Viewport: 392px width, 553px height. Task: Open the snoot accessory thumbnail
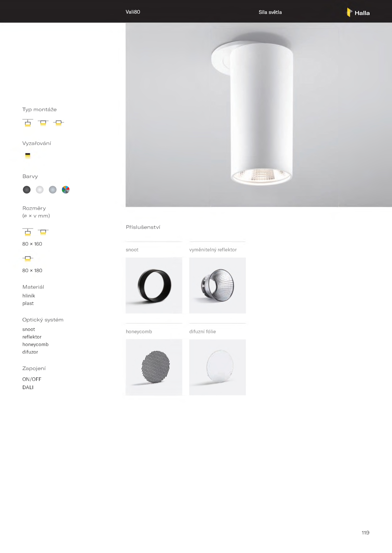154,285
